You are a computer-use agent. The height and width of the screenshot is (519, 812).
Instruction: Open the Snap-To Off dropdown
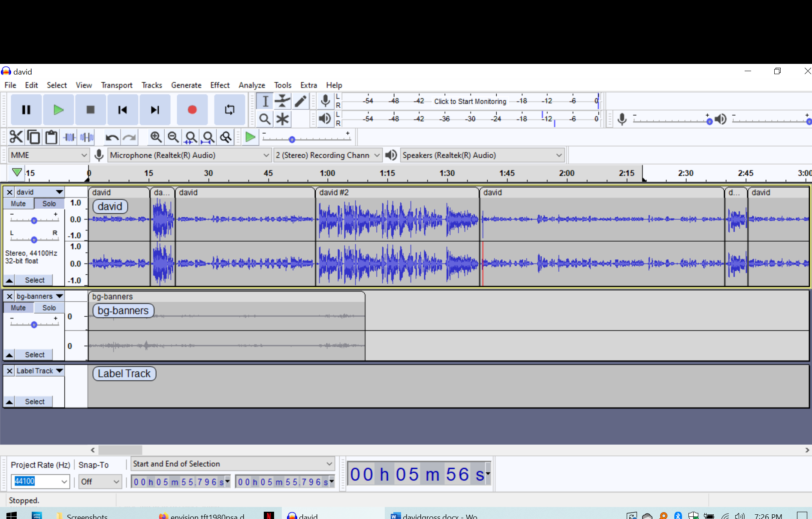tap(100, 482)
